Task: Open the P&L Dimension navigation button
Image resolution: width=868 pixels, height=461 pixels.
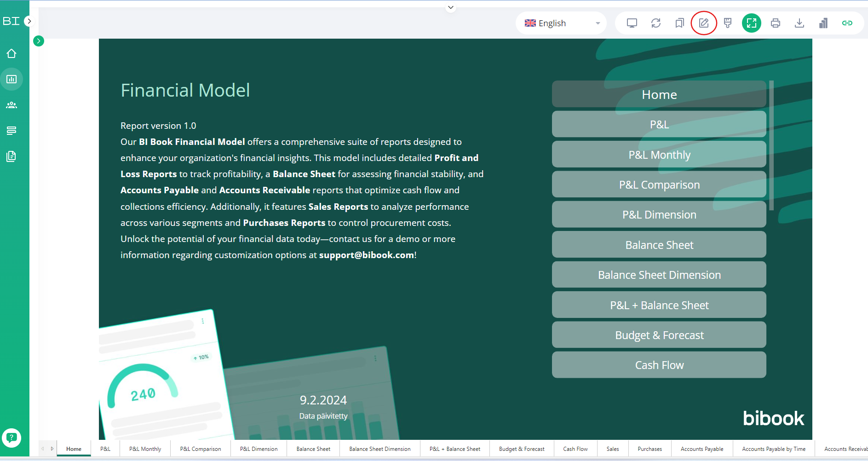Action: click(x=659, y=214)
